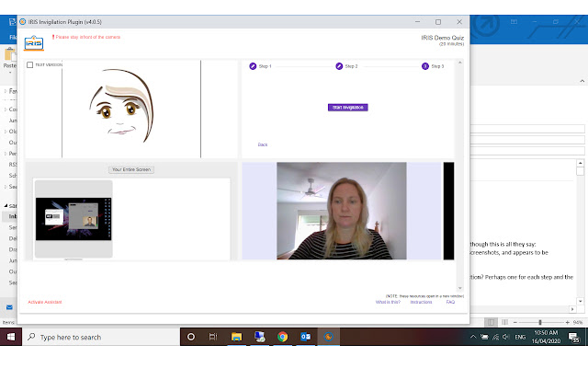Click the Activate Assistant link
The width and height of the screenshot is (588, 368).
pos(45,302)
